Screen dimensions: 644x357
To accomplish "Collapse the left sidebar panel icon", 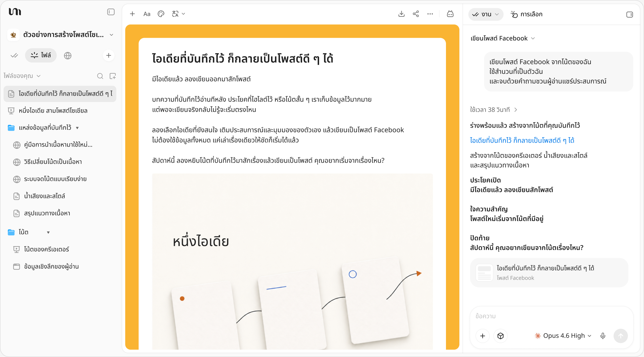I will [111, 12].
